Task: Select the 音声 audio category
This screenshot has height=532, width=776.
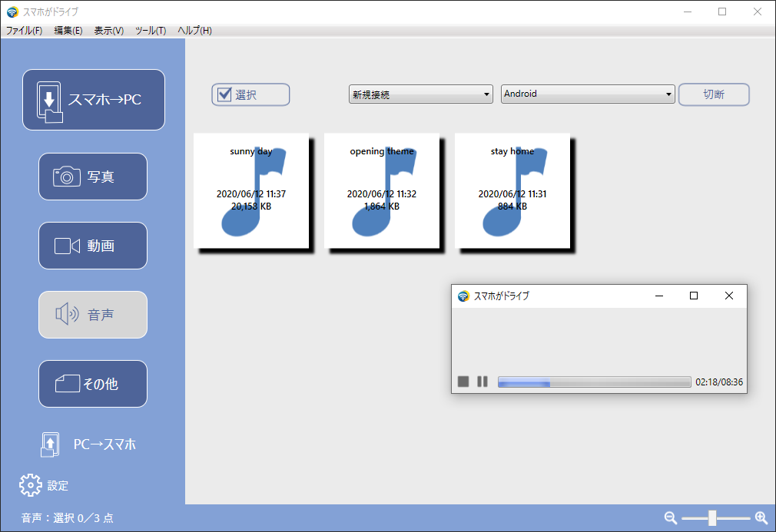Action: pos(93,315)
